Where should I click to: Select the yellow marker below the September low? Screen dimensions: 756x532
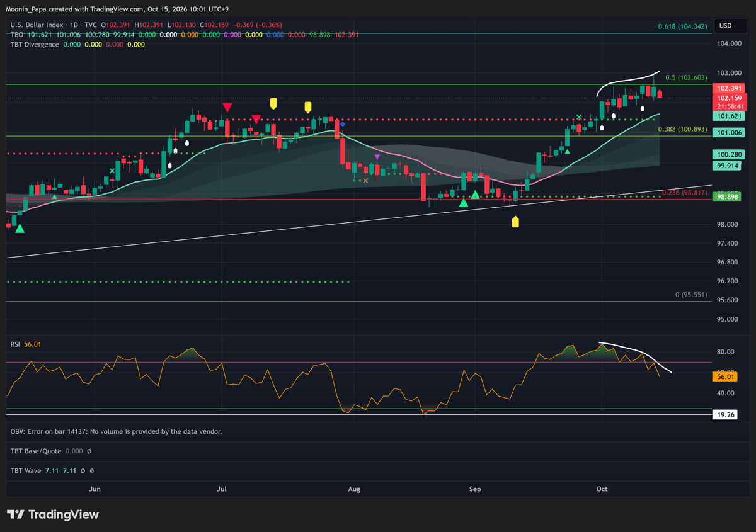point(515,222)
